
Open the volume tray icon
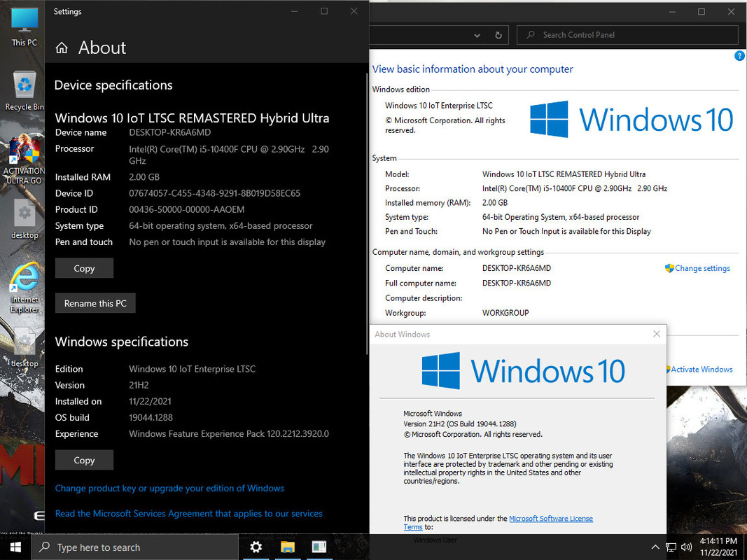click(687, 547)
